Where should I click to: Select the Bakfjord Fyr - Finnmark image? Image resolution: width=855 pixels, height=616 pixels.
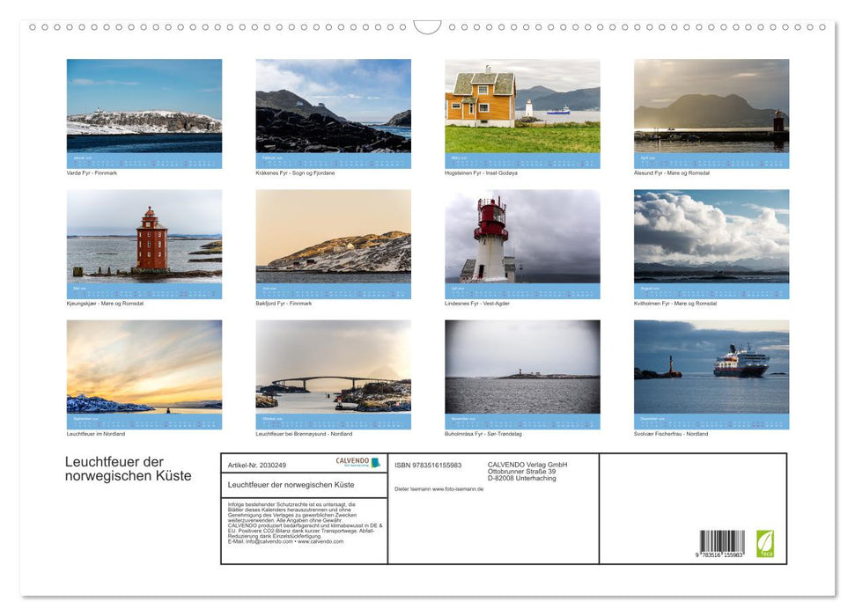point(333,242)
